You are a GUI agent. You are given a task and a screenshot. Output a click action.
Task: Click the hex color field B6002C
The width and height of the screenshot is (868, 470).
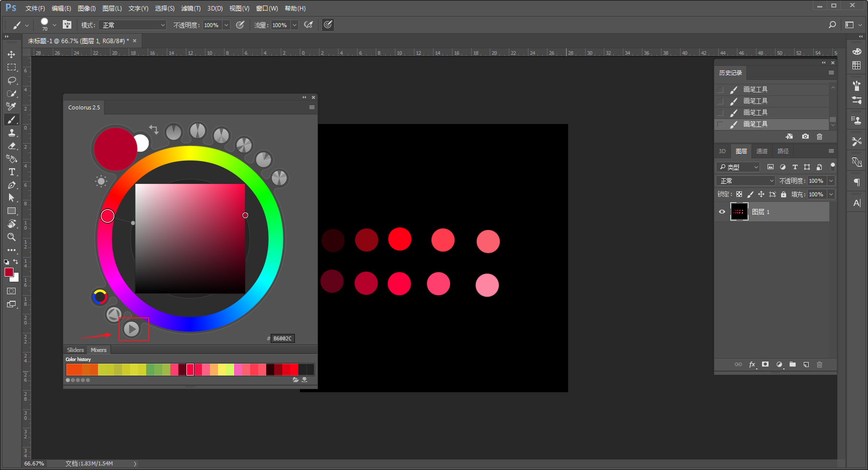283,338
